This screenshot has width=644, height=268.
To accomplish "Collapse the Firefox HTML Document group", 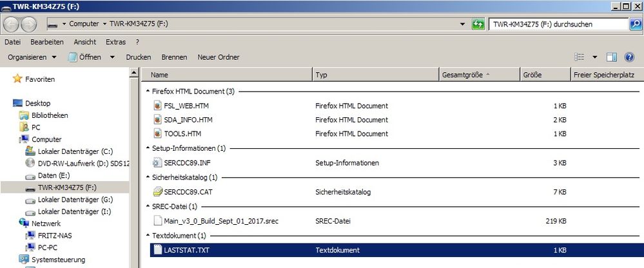I will 148,91.
